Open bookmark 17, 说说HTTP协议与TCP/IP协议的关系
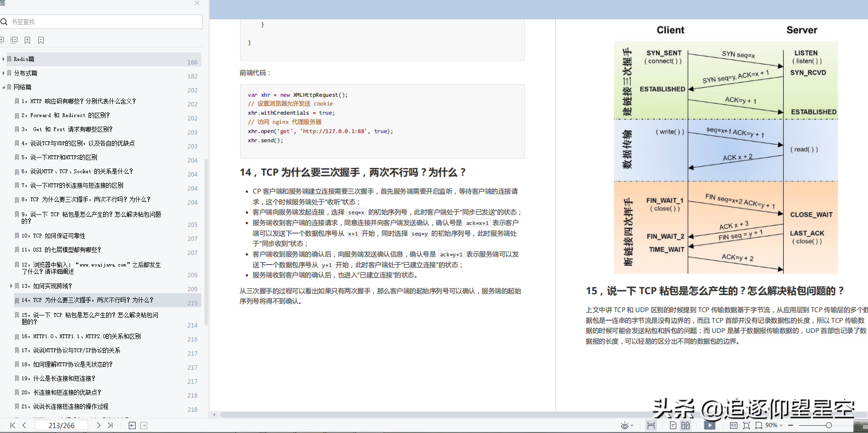This screenshot has width=868, height=433. point(71,350)
